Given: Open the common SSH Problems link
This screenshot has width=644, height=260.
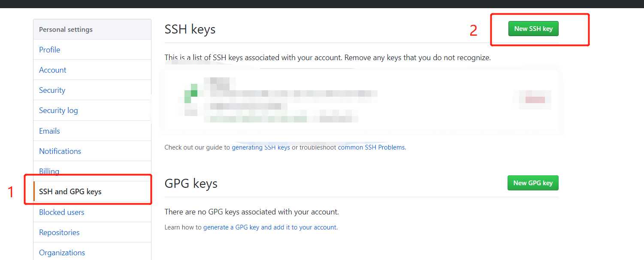Looking at the screenshot, I should (x=371, y=147).
